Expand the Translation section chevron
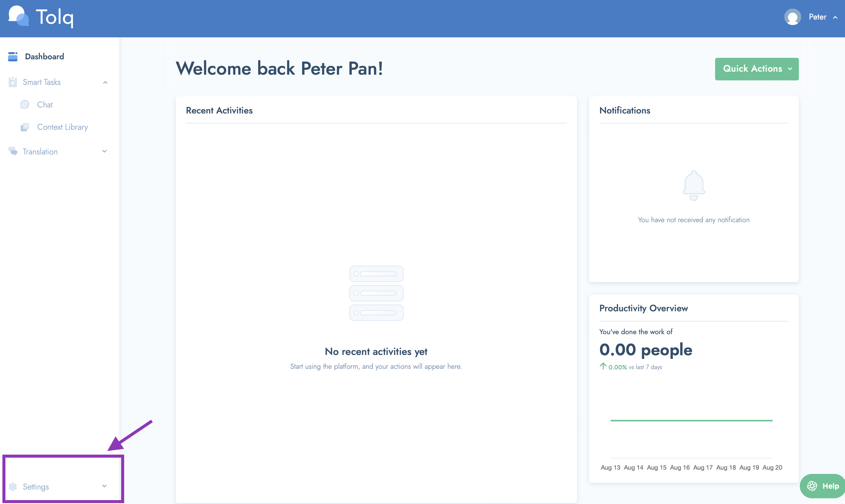This screenshot has width=845, height=504. [104, 151]
